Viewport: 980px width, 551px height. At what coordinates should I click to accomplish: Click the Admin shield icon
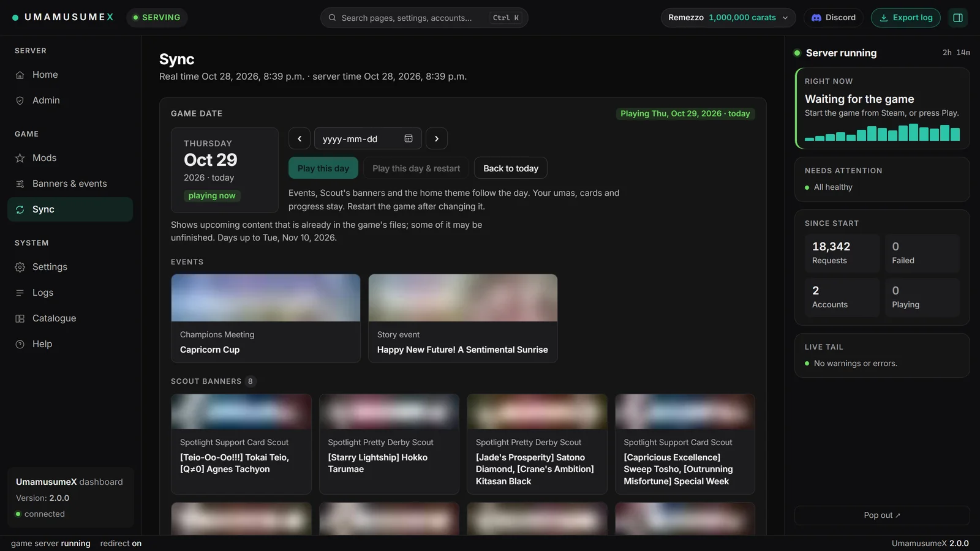20,100
